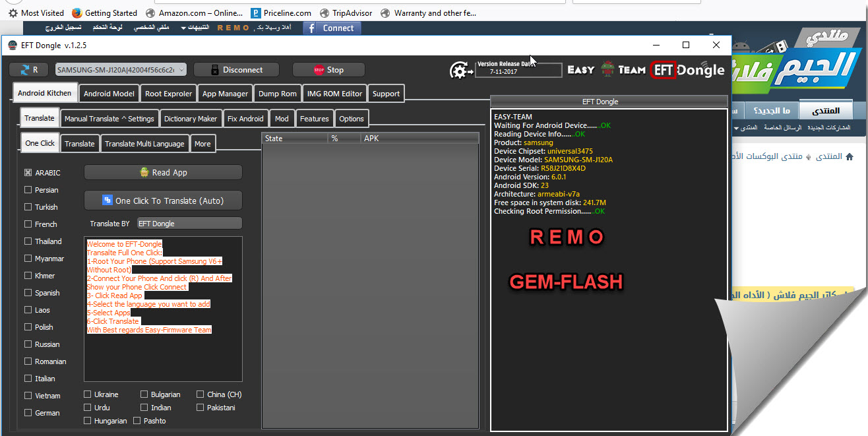Uncheck the ARABIC language checkbox
This screenshot has height=436, width=868.
click(x=28, y=173)
